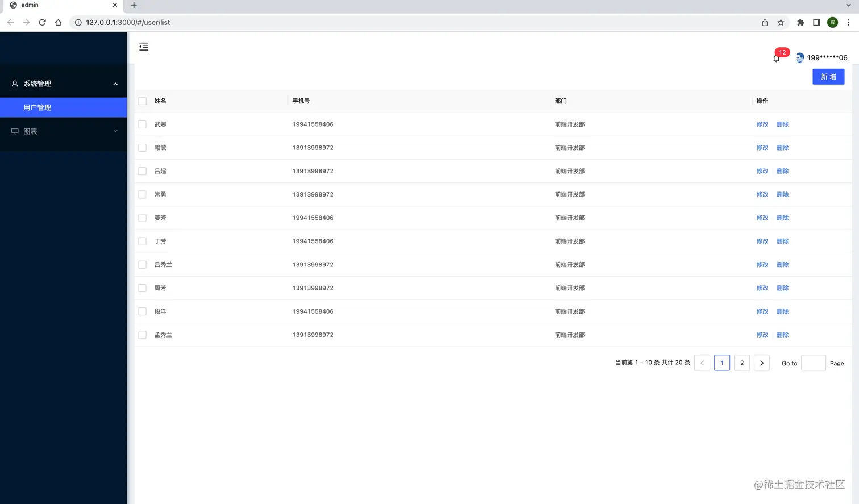Click 删除 for user 常勇
The width and height of the screenshot is (859, 504).
tap(783, 194)
